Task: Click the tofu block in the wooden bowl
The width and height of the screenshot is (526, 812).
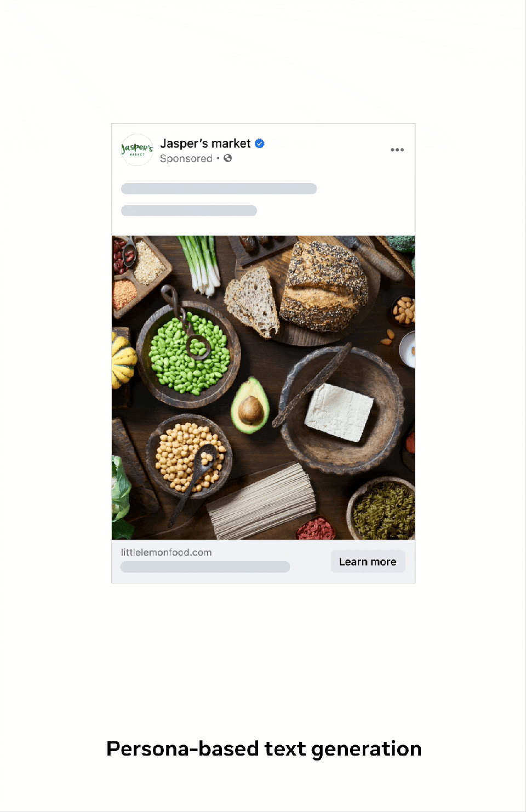Action: click(x=339, y=413)
